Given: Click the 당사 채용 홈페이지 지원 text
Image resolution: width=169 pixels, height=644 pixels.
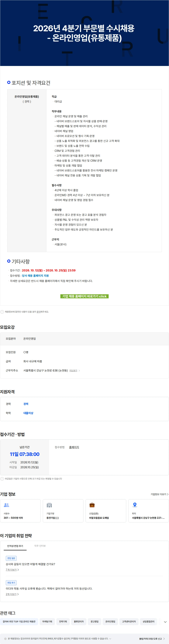Looking at the screenshot, I should 35,275.
